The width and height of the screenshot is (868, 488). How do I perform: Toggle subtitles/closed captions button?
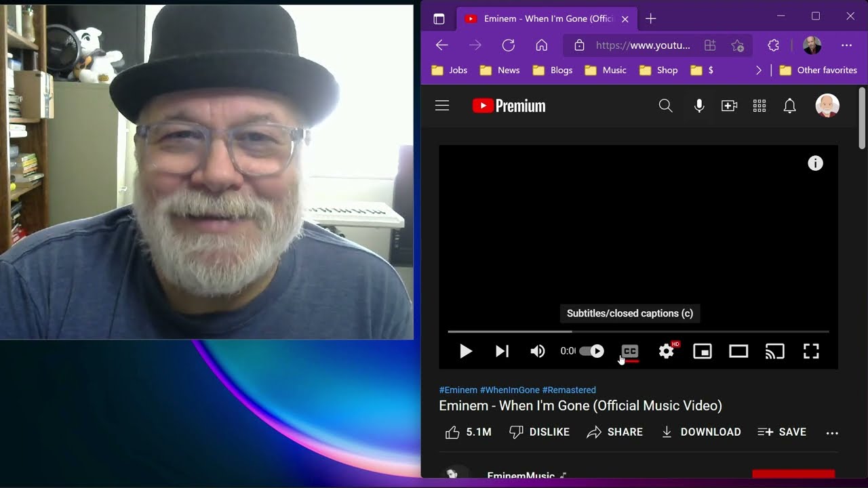(630, 351)
